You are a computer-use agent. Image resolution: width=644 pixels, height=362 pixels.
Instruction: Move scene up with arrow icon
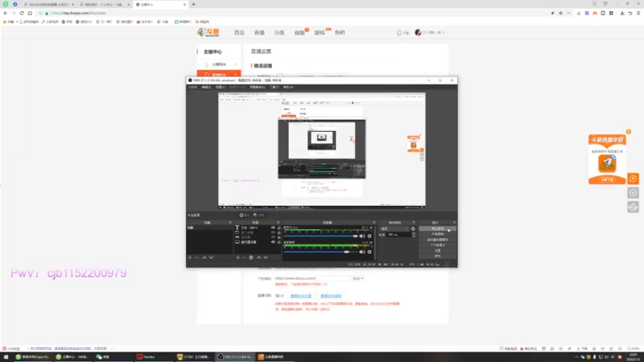tap(204, 257)
